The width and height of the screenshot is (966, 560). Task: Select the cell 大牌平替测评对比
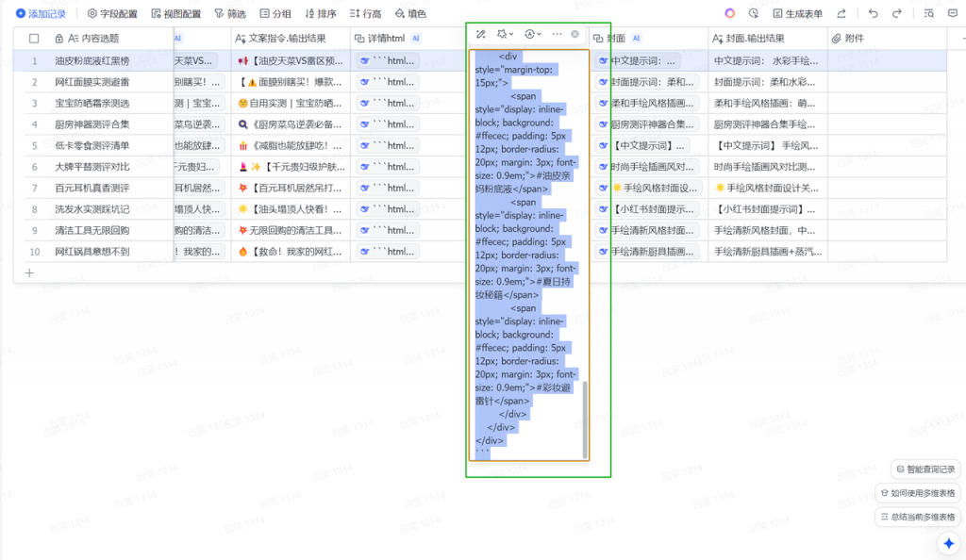tap(92, 167)
